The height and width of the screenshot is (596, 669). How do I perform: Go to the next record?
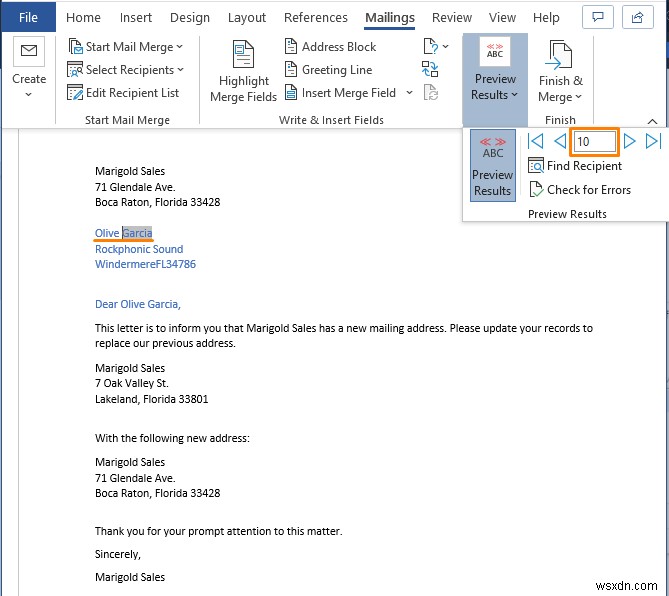click(629, 141)
